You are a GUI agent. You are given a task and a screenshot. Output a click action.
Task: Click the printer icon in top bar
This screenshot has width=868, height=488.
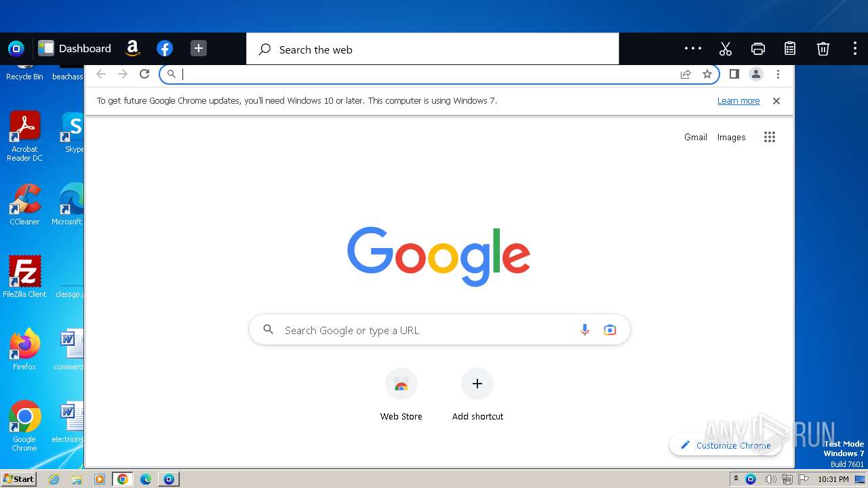tap(758, 48)
